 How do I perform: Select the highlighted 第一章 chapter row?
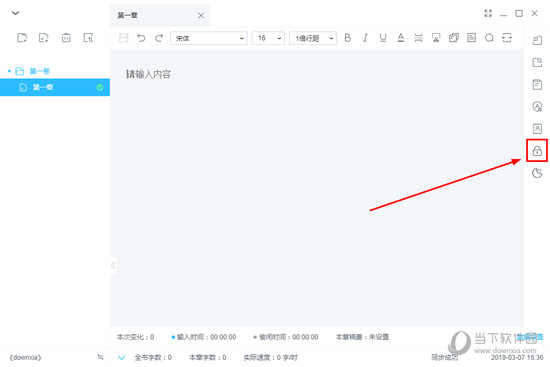pos(55,87)
